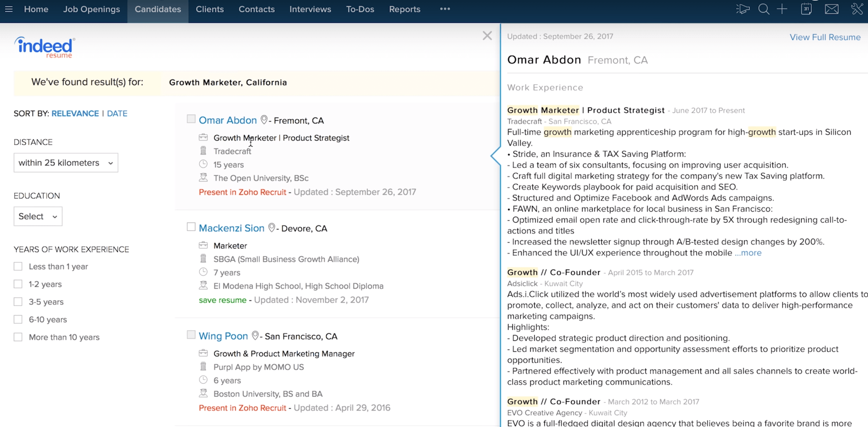Go to the Interviews tab
Image resolution: width=868 pixels, height=427 pixels.
click(310, 9)
